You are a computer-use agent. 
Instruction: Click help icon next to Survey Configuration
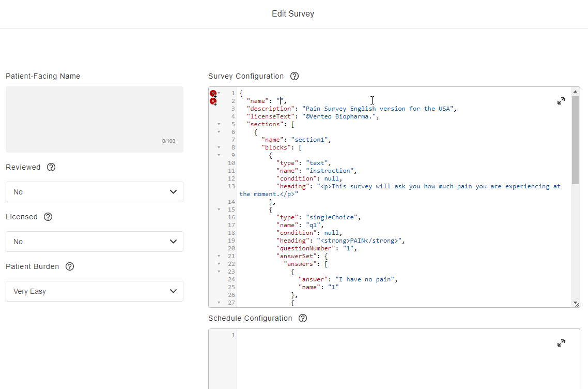pos(295,76)
